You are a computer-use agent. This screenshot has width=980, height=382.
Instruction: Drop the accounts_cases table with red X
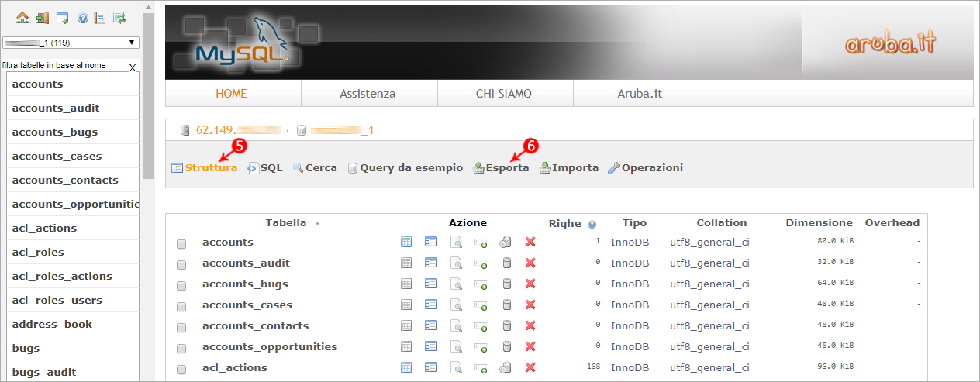coord(530,305)
